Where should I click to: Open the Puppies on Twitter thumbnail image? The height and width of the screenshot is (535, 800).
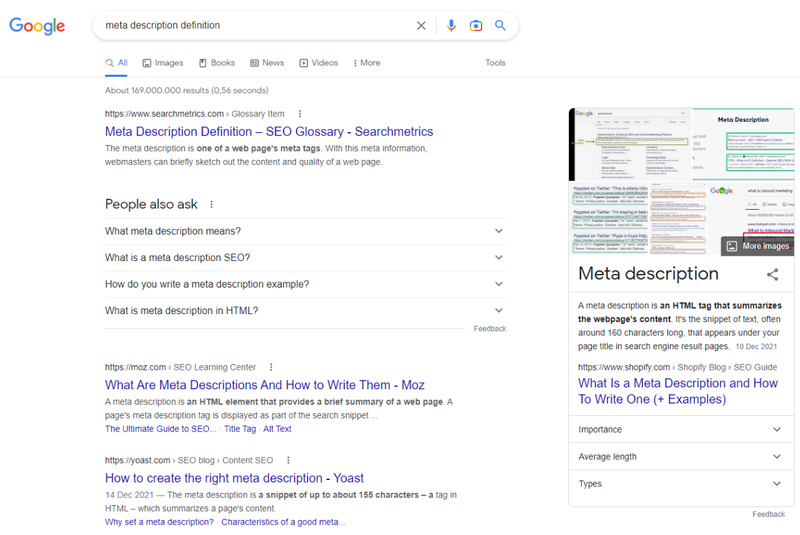click(x=608, y=218)
